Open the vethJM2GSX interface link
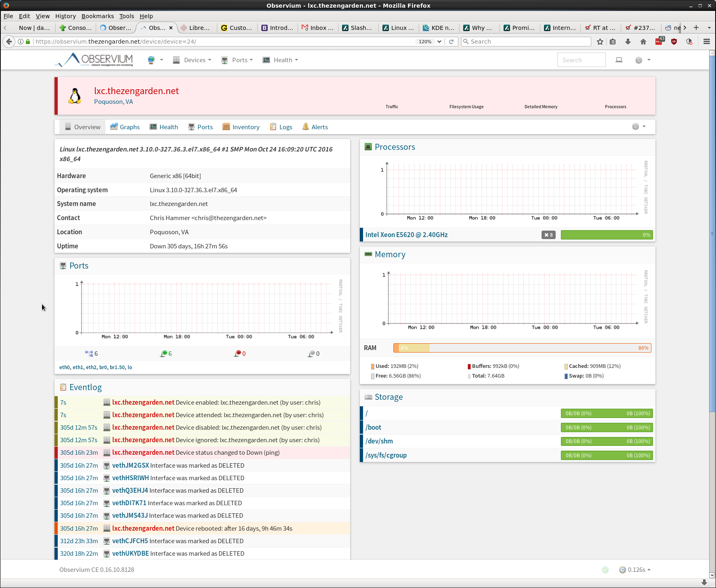This screenshot has width=716, height=588. pyautogui.click(x=130, y=465)
